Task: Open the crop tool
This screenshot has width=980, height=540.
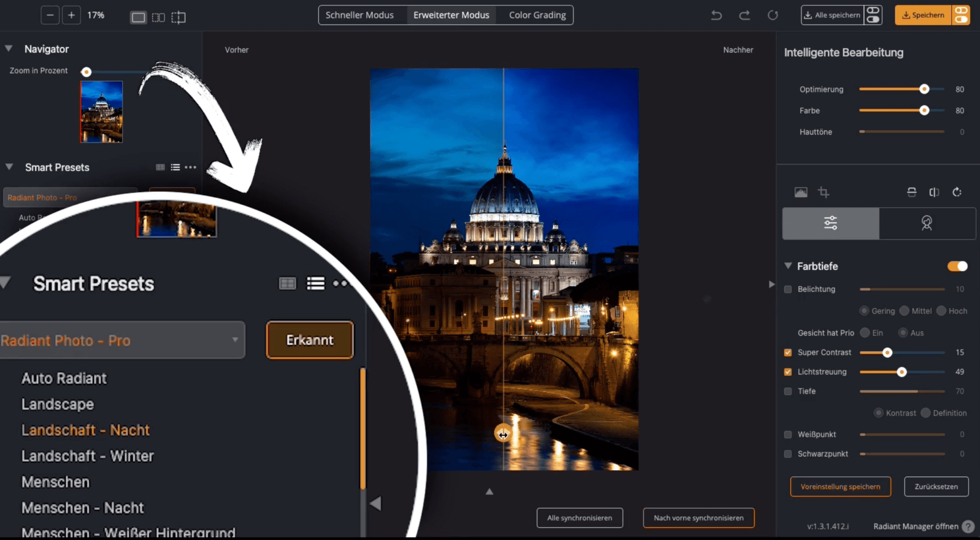Action: pos(824,192)
